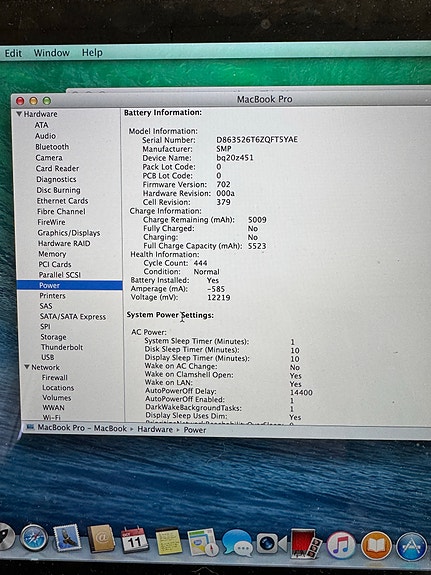This screenshot has width=431, height=575.
Task: Open the Photo Booth icon in Dock
Action: pyautogui.click(x=306, y=543)
